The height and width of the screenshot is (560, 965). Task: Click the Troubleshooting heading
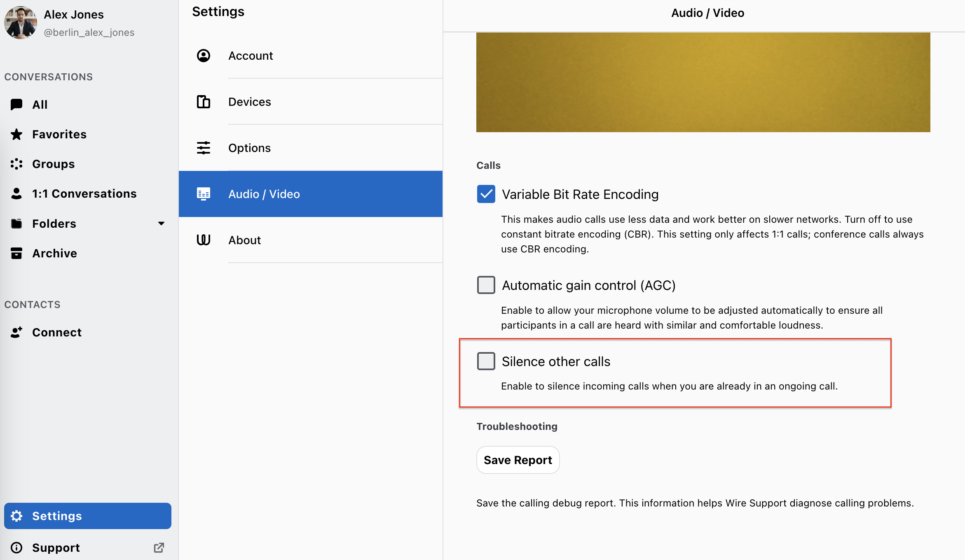click(517, 427)
